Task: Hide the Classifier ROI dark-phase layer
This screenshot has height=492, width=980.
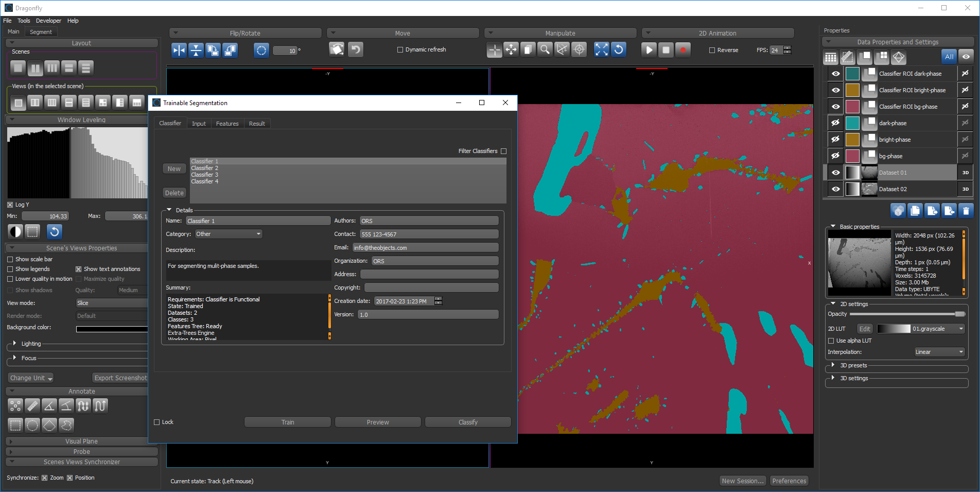Action: pos(835,74)
